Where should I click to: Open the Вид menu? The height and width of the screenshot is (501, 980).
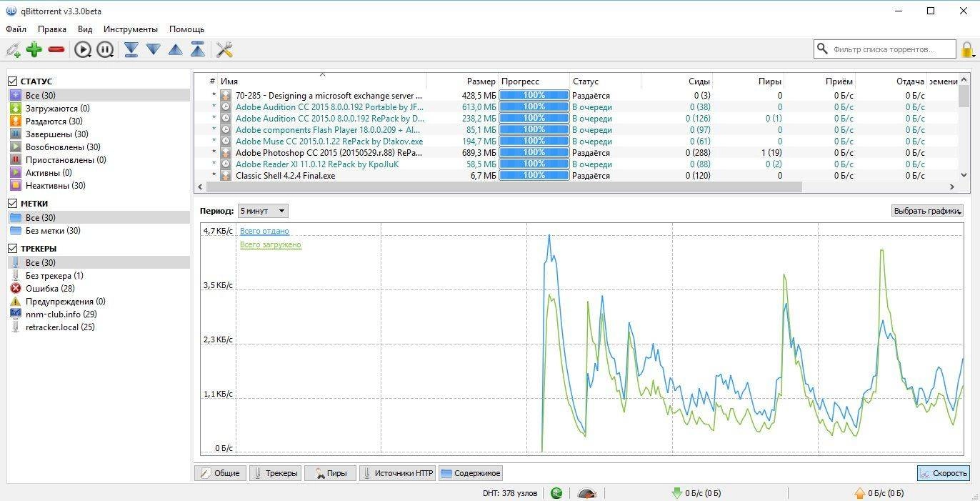(x=85, y=29)
